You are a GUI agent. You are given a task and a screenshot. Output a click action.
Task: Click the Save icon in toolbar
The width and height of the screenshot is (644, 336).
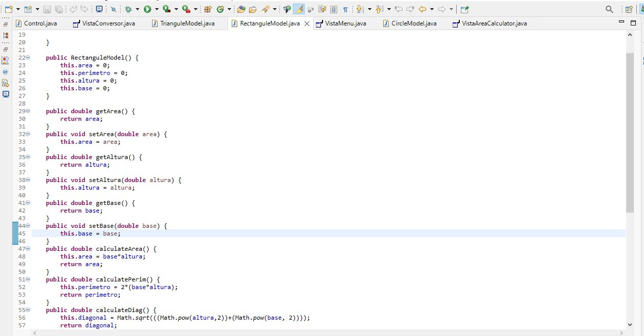[47, 9]
